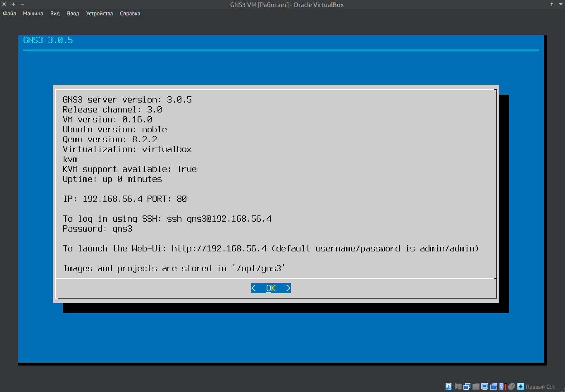Open the Файл menu
The image size is (565, 392).
(10, 14)
